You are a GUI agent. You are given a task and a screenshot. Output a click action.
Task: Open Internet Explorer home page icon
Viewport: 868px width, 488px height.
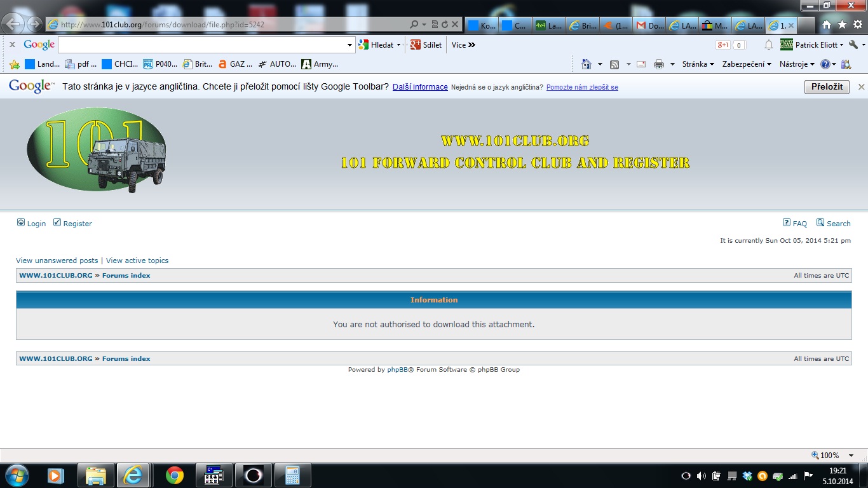826,25
